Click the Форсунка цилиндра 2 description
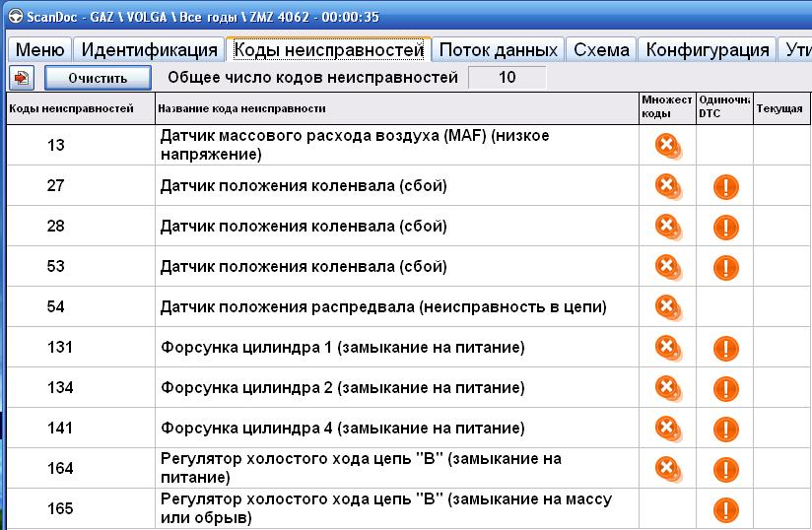Image resolution: width=812 pixels, height=530 pixels. click(342, 388)
